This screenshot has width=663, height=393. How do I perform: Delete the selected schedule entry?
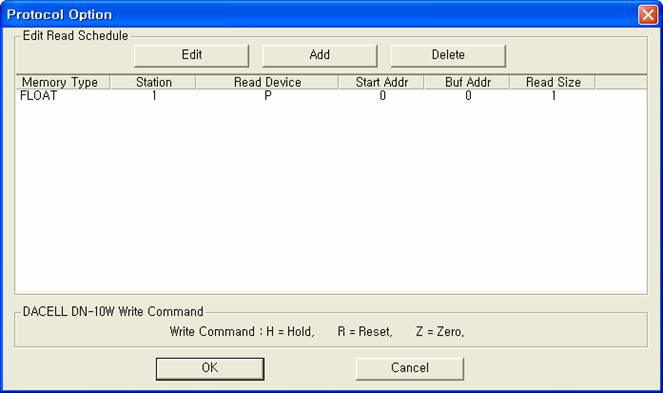(448, 55)
